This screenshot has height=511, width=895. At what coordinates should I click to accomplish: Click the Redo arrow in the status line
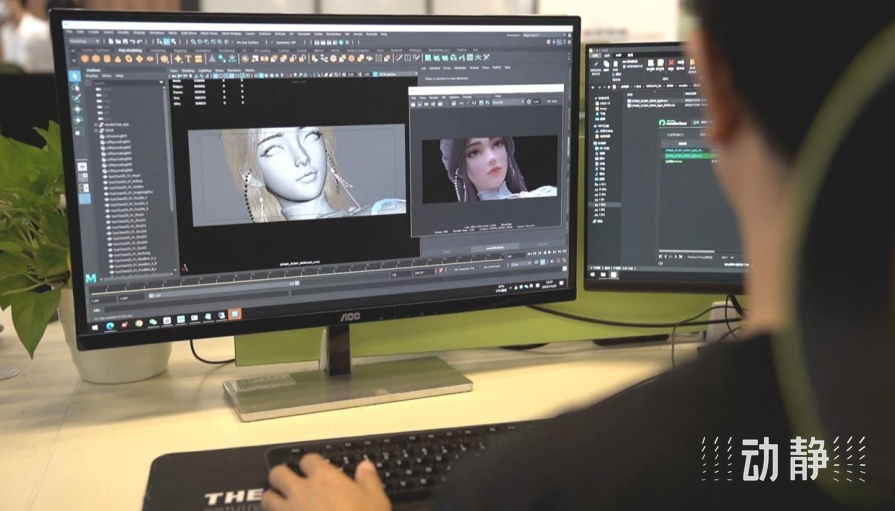pyautogui.click(x=139, y=42)
